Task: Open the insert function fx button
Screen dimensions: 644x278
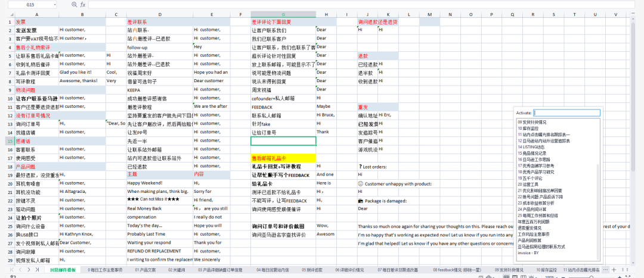Action: coord(83,5)
